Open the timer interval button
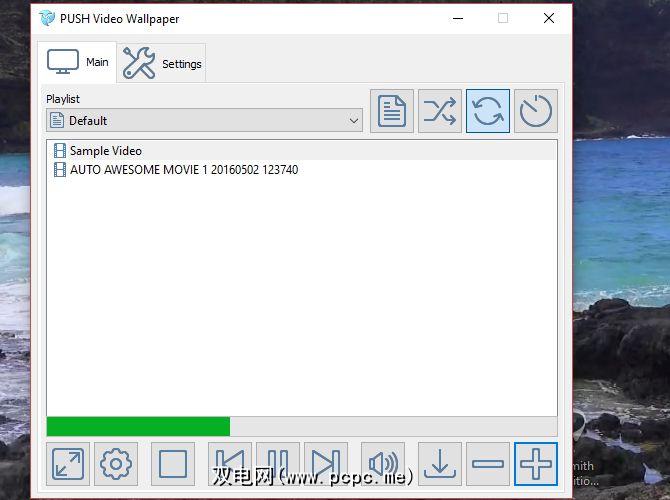This screenshot has width=670, height=500. coord(536,111)
